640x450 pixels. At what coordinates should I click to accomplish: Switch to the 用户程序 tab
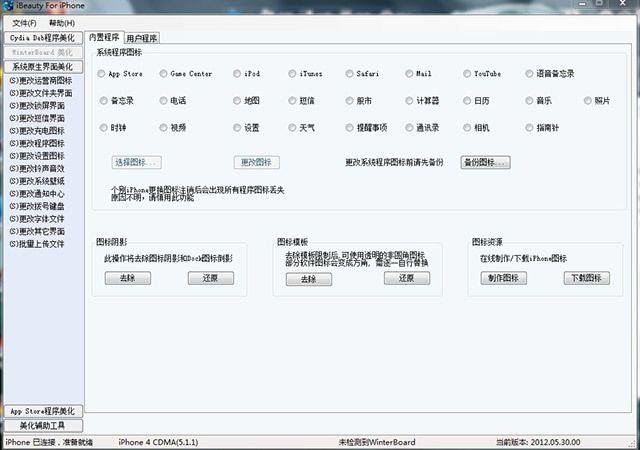point(142,38)
